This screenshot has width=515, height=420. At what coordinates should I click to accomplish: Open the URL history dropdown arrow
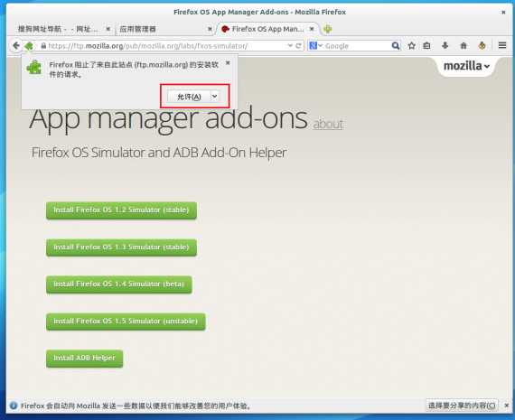point(290,46)
